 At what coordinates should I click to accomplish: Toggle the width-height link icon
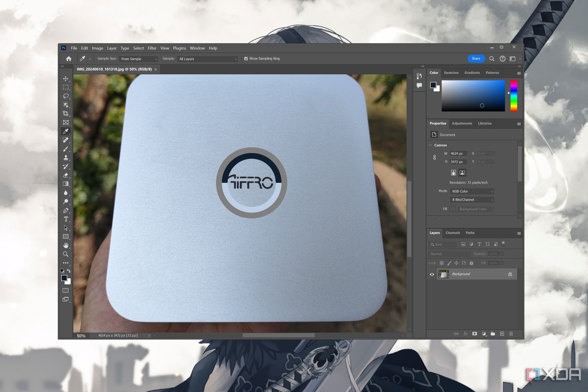click(x=435, y=157)
